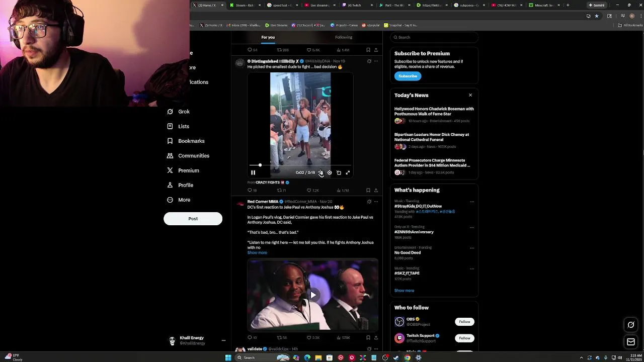Switch to the Following tab
The image size is (644, 362).
[344, 37]
